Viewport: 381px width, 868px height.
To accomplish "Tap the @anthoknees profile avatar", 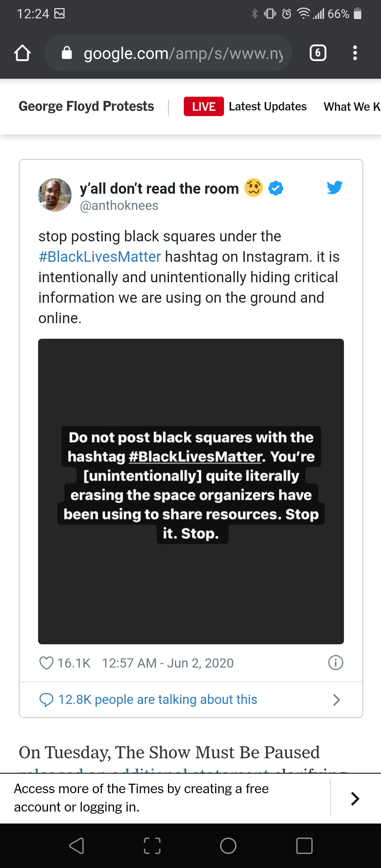I will pos(55,195).
